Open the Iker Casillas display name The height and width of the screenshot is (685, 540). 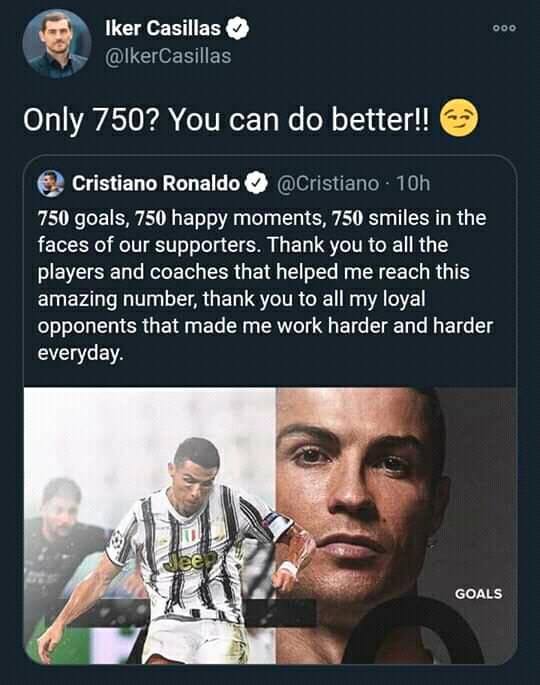(x=163, y=29)
